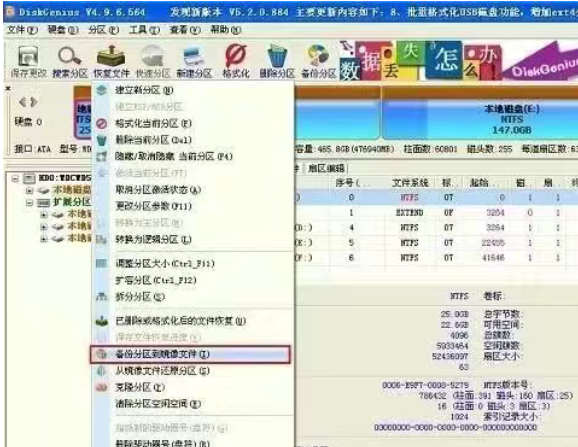Select 转换为逻辑分区 menu entry
Screen dimensions: 578x447
click(x=193, y=239)
